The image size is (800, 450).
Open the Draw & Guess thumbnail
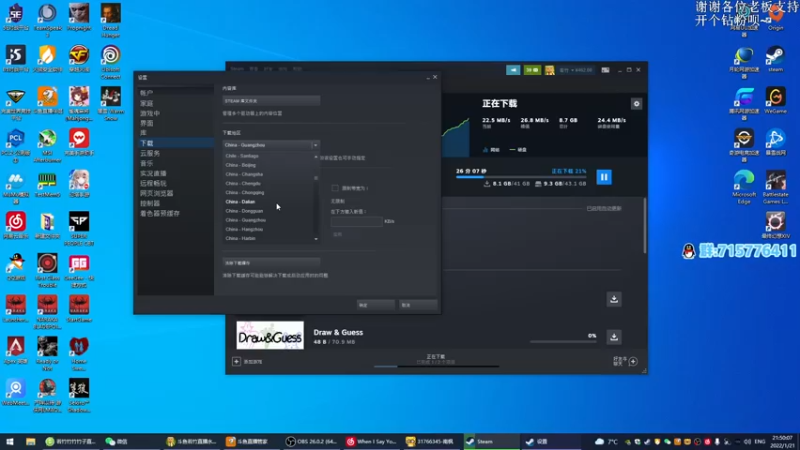(x=270, y=335)
